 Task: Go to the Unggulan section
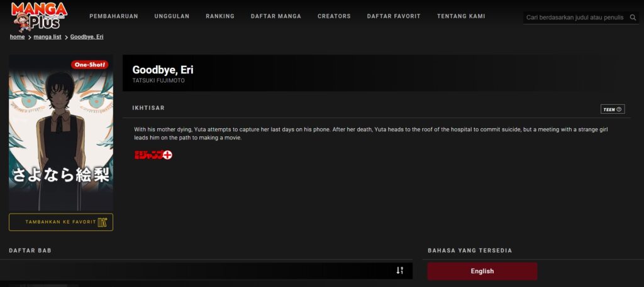pos(172,16)
